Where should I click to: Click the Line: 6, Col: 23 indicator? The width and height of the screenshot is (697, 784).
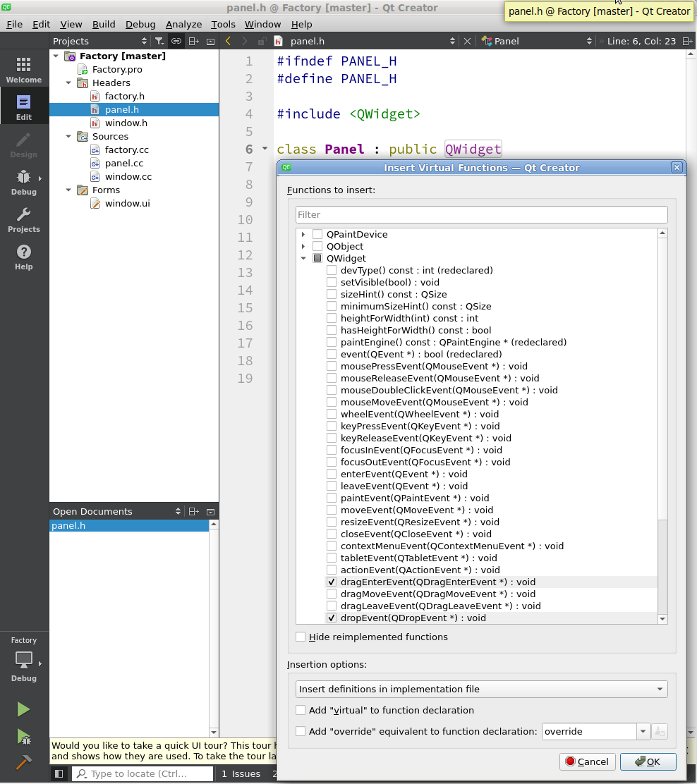[641, 41]
